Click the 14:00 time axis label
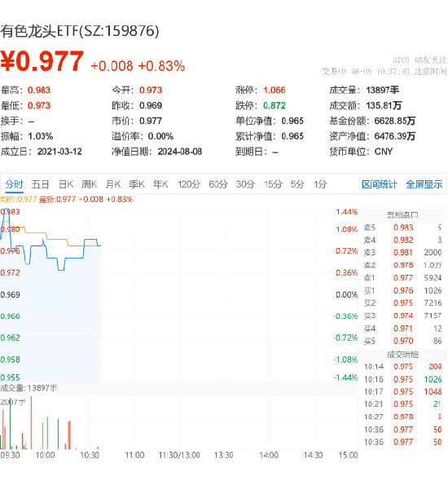Viewport: 448px width, 477px height. tap(269, 456)
